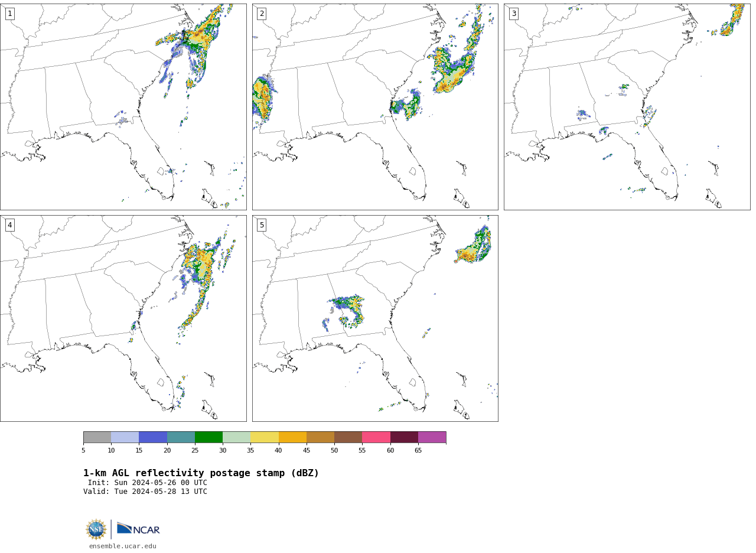Viewport: 756px width, 553px height.
Task: Open ensemble member 5 reflectivity map
Action: pyautogui.click(x=375, y=318)
